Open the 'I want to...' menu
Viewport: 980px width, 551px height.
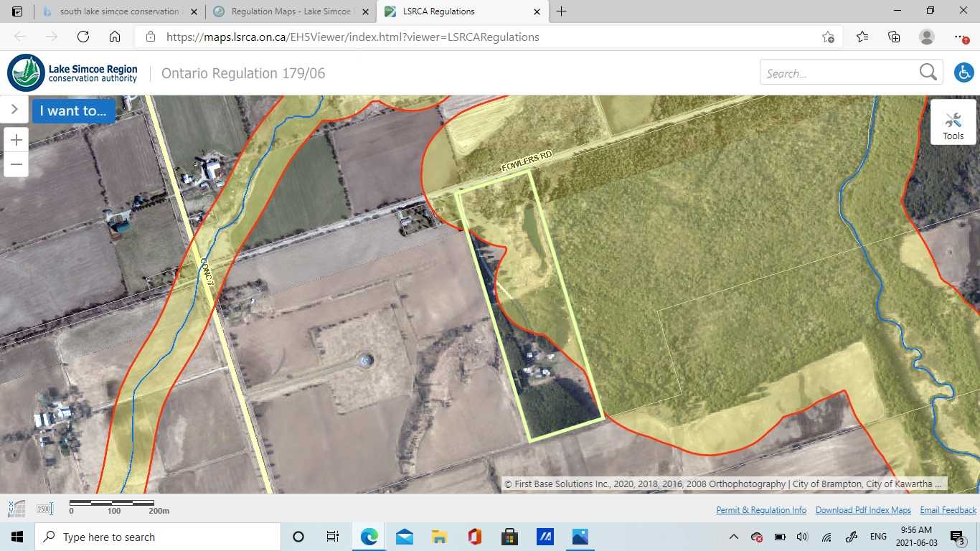click(x=73, y=110)
